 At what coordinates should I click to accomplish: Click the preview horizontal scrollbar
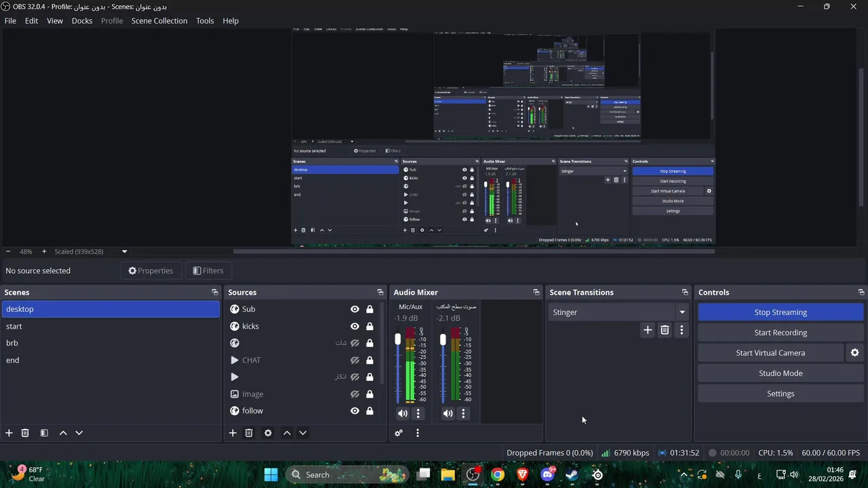[x=474, y=251]
